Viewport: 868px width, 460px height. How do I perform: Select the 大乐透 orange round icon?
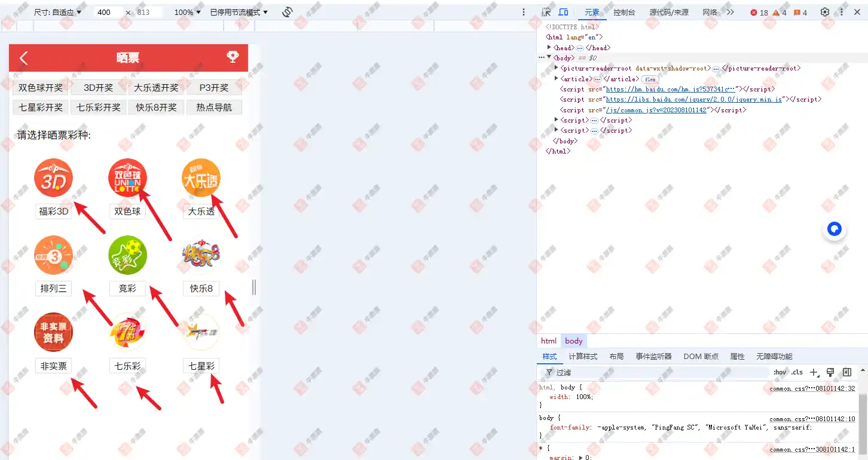(201, 177)
